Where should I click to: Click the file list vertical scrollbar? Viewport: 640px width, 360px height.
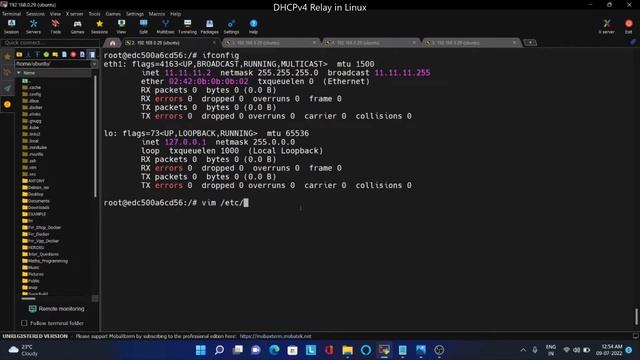[96, 135]
